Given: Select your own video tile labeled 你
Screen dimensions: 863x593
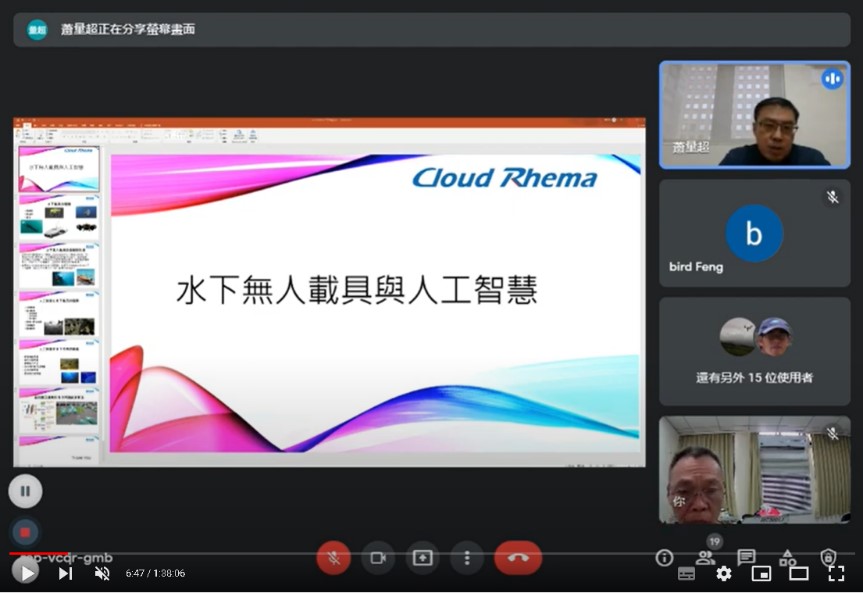Looking at the screenshot, I should tap(755, 470).
